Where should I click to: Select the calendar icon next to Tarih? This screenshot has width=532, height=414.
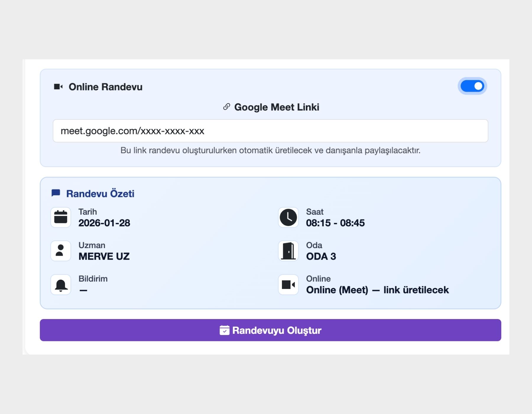click(60, 217)
